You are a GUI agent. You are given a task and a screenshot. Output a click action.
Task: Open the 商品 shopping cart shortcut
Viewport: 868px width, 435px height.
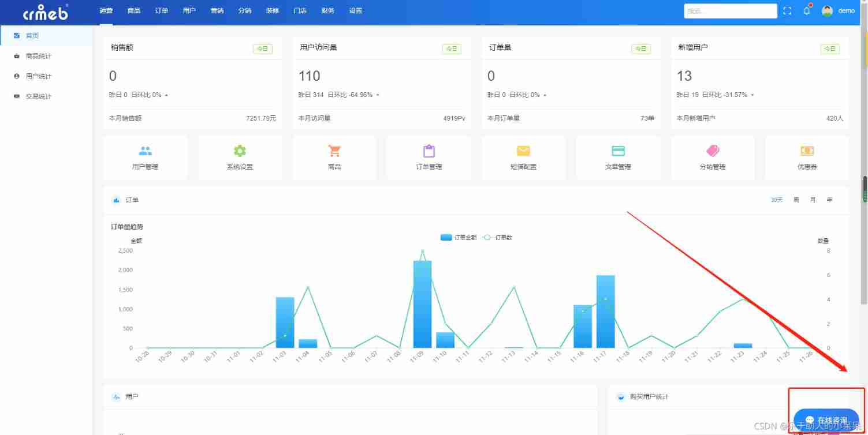point(334,152)
